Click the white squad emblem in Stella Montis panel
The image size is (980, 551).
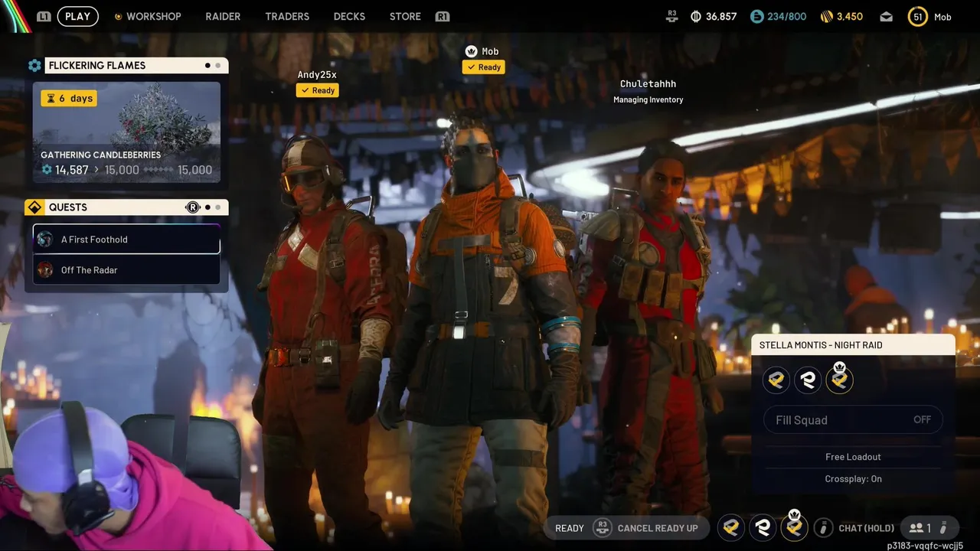pyautogui.click(x=808, y=380)
